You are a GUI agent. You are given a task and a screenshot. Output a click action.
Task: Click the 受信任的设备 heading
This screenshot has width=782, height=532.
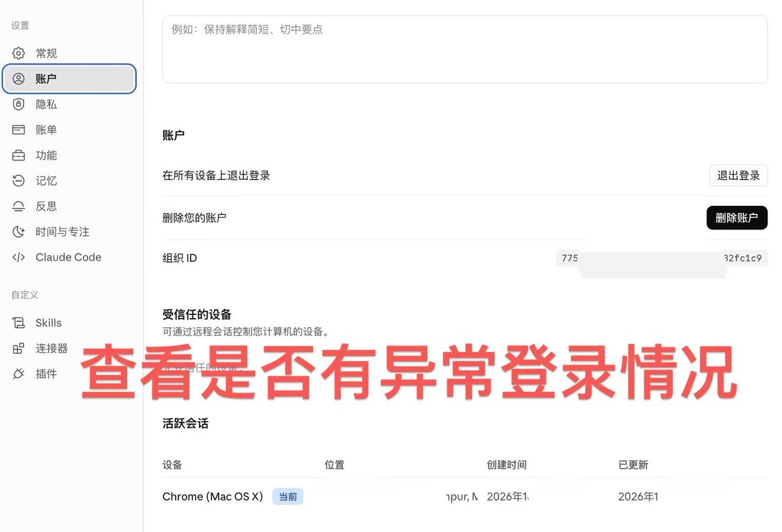tap(197, 315)
